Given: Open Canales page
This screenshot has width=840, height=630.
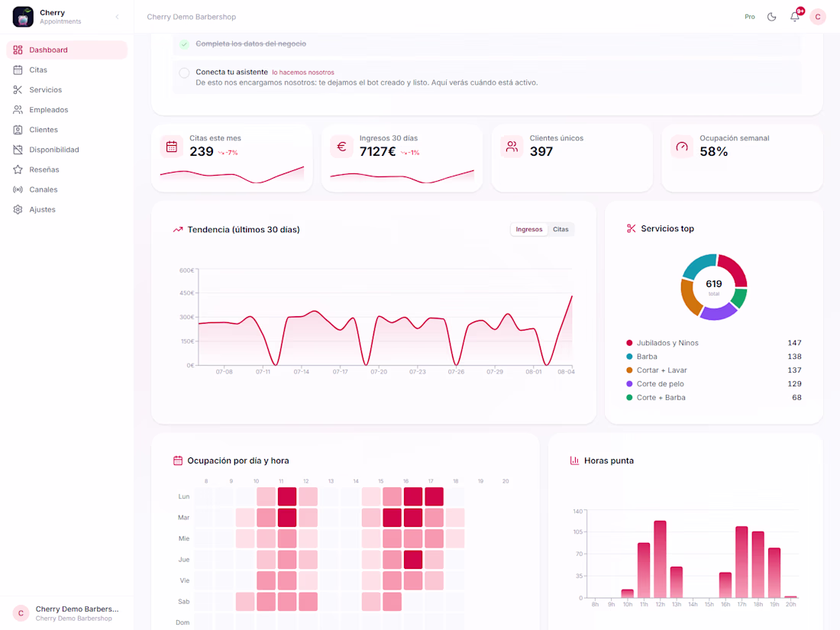Looking at the screenshot, I should [x=67, y=189].
